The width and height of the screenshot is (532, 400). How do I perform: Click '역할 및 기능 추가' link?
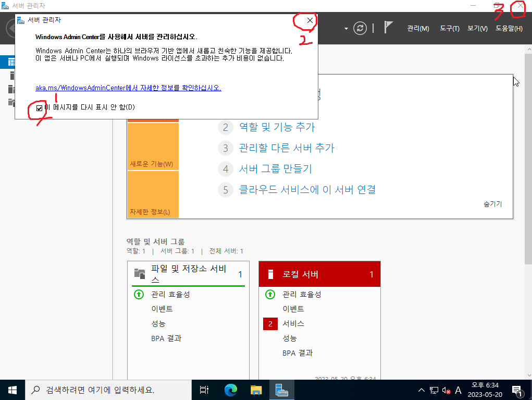pyautogui.click(x=277, y=127)
